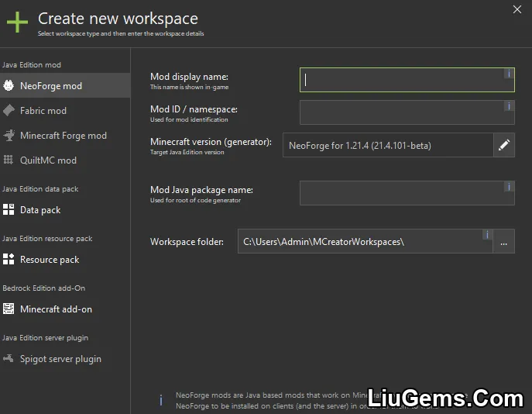This screenshot has width=532, height=414.
Task: Browse workspace folder with ellipsis button
Action: tap(503, 241)
